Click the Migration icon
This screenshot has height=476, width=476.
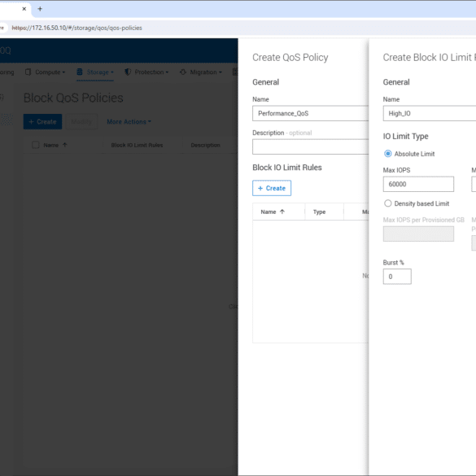coord(183,72)
